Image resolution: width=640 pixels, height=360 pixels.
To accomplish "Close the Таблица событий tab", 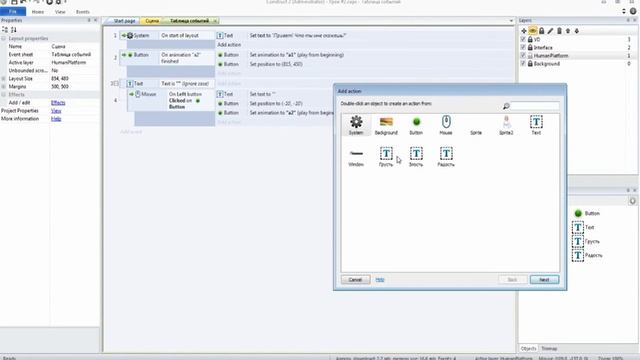I will coord(215,20).
